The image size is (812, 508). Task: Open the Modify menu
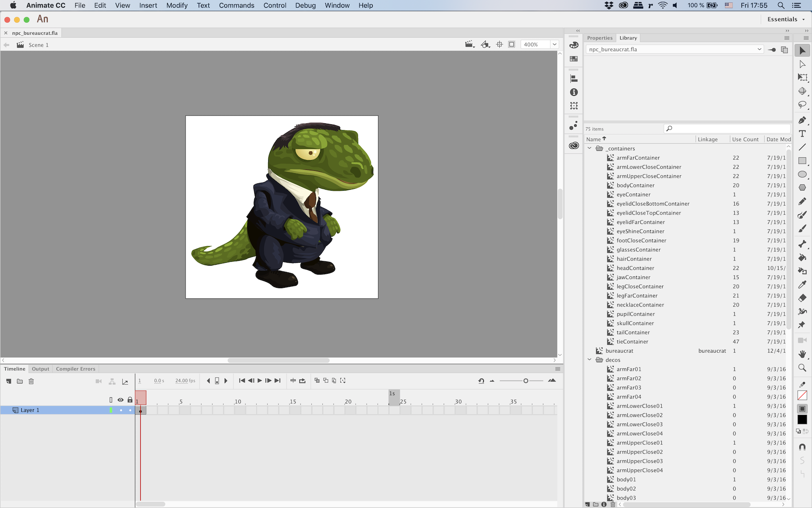[x=176, y=5]
